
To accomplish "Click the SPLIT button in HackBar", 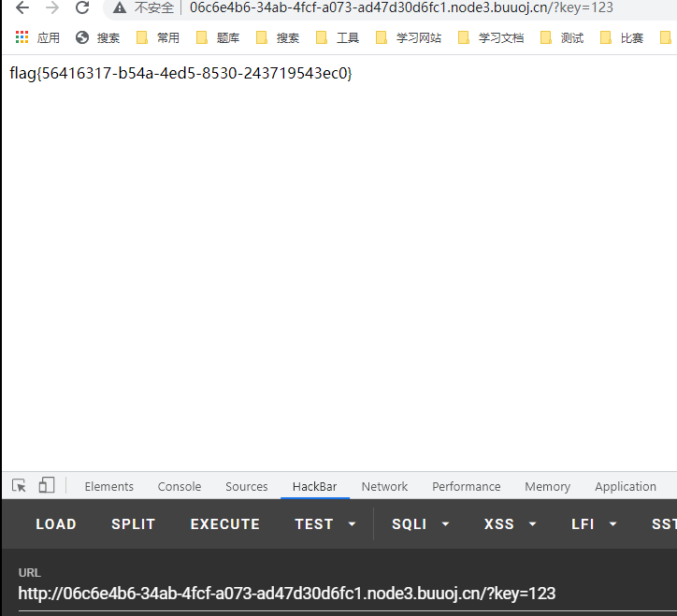I will [133, 524].
